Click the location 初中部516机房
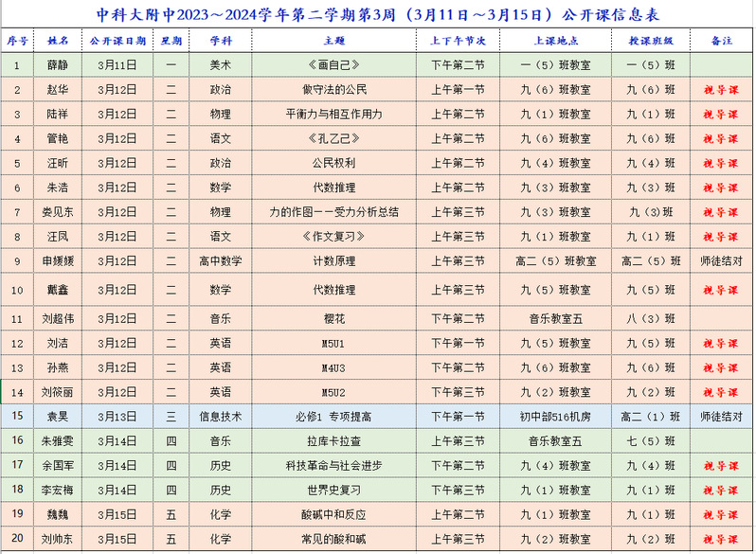The height and width of the screenshot is (554, 756). [556, 417]
